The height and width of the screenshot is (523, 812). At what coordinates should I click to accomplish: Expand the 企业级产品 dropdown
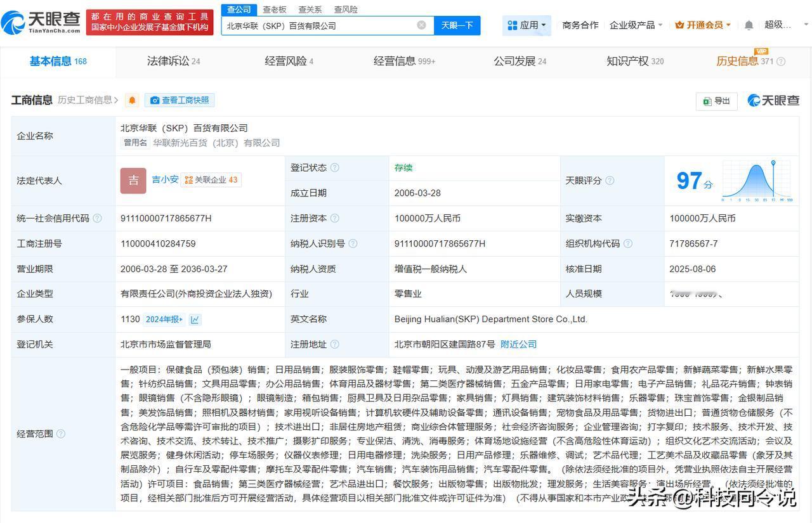[x=636, y=25]
